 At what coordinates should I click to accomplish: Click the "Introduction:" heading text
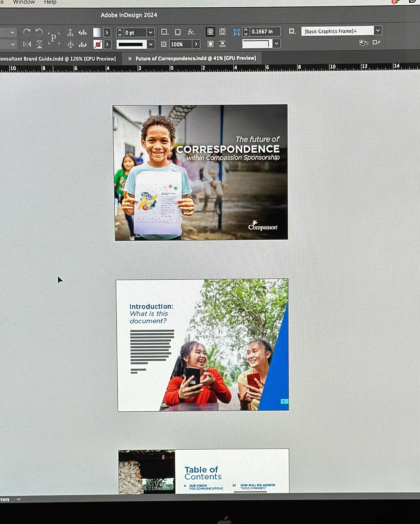pos(151,306)
